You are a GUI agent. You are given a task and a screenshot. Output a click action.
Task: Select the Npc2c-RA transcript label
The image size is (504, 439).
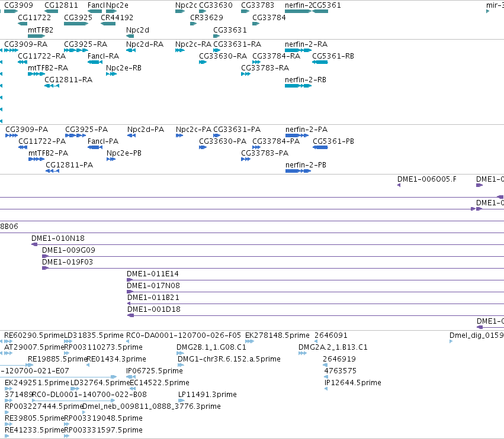tap(193, 44)
